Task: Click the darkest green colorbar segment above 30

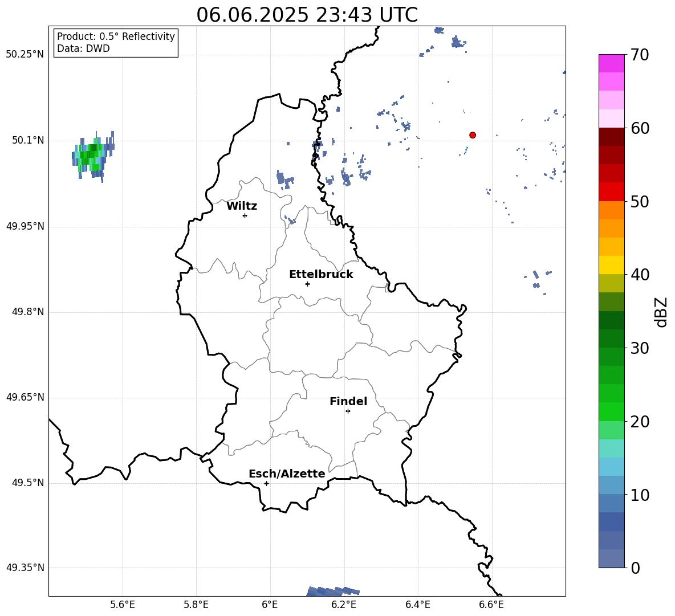Action: point(611,320)
